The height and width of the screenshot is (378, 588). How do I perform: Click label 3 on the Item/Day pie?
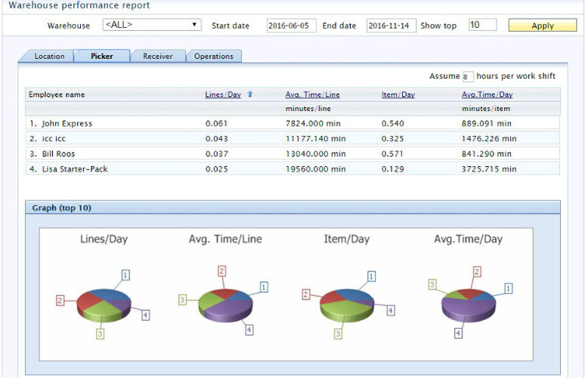click(x=338, y=333)
